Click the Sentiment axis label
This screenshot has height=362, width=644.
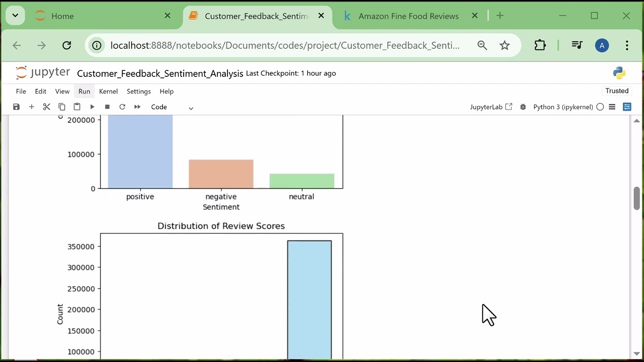221,207
